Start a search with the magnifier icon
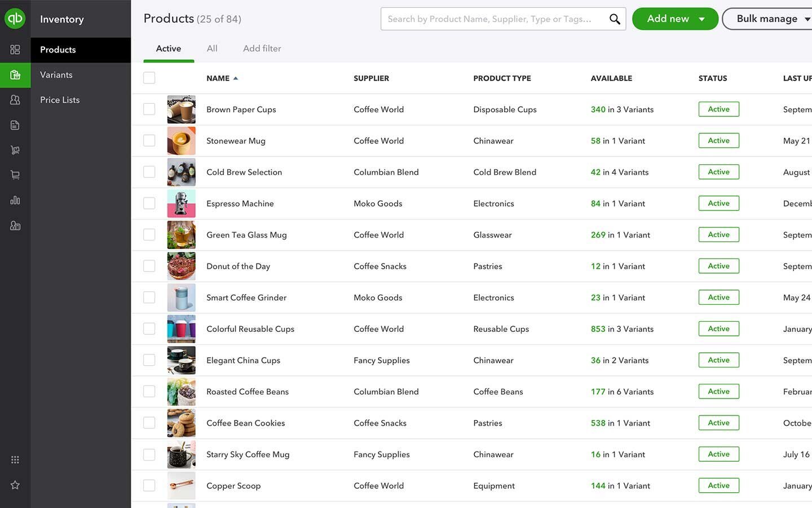The image size is (812, 508). click(x=615, y=19)
